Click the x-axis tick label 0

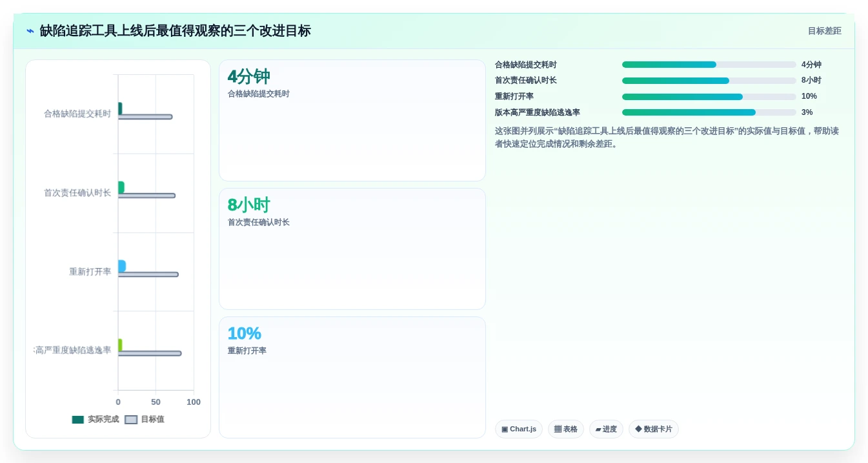(118, 402)
